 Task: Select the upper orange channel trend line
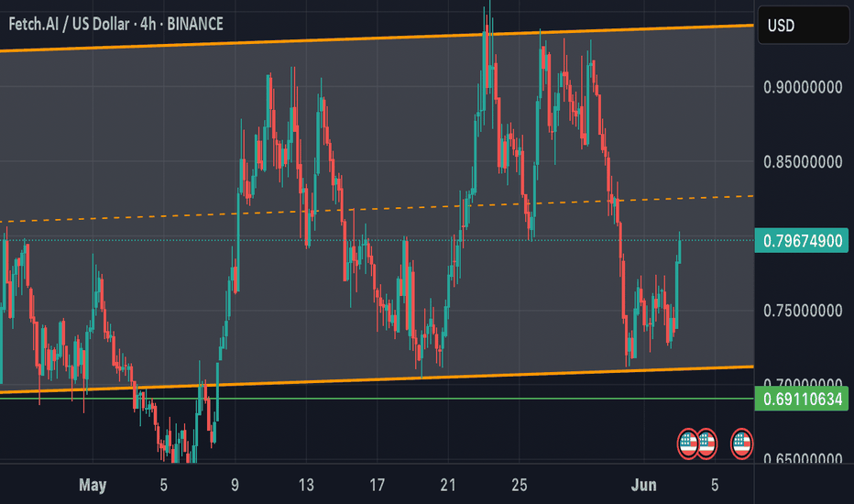click(377, 38)
